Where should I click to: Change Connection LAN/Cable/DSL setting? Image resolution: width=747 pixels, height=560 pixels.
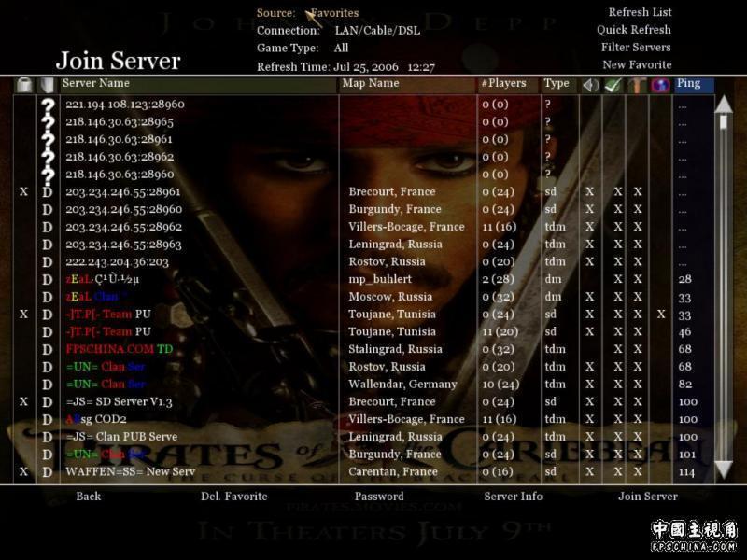(x=339, y=31)
